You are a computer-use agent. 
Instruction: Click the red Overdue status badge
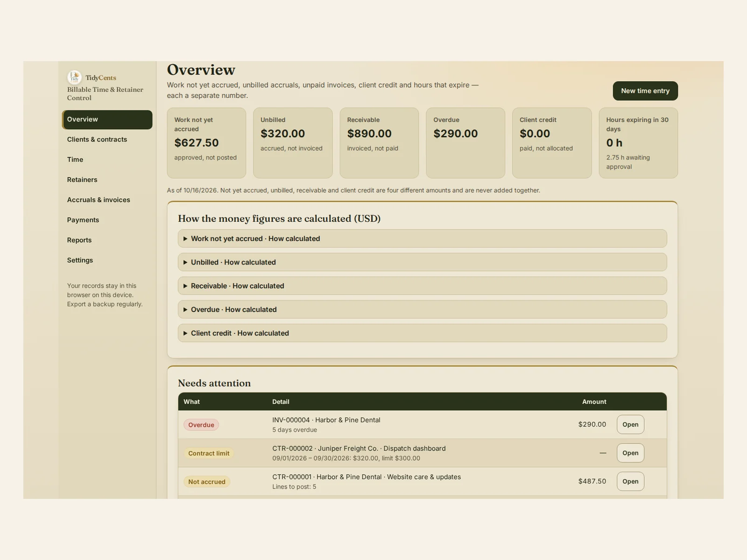201,425
